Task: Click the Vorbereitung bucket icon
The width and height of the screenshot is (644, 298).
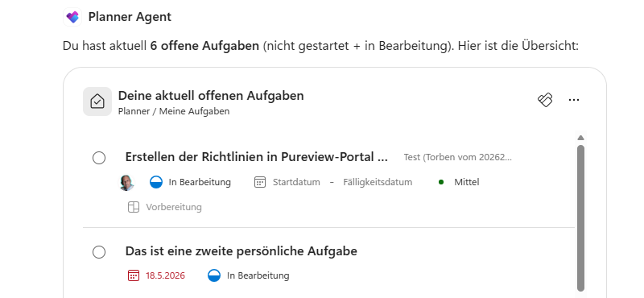Action: [134, 207]
